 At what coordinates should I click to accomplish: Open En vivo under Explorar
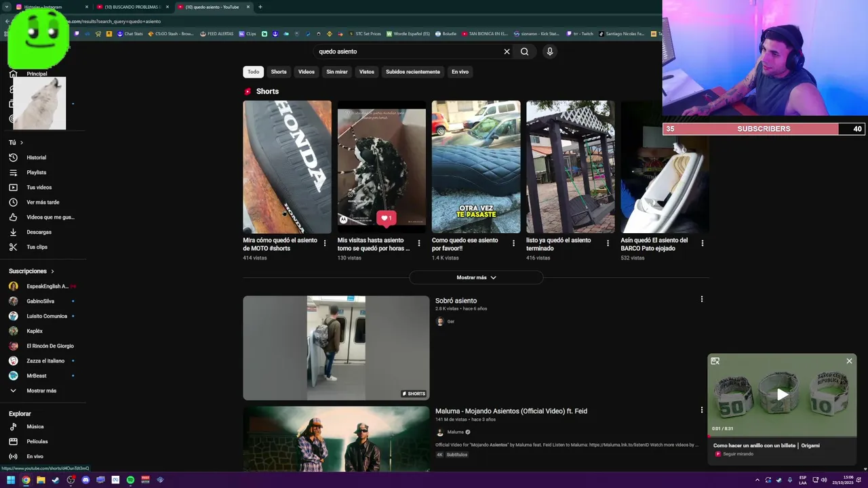pyautogui.click(x=35, y=456)
